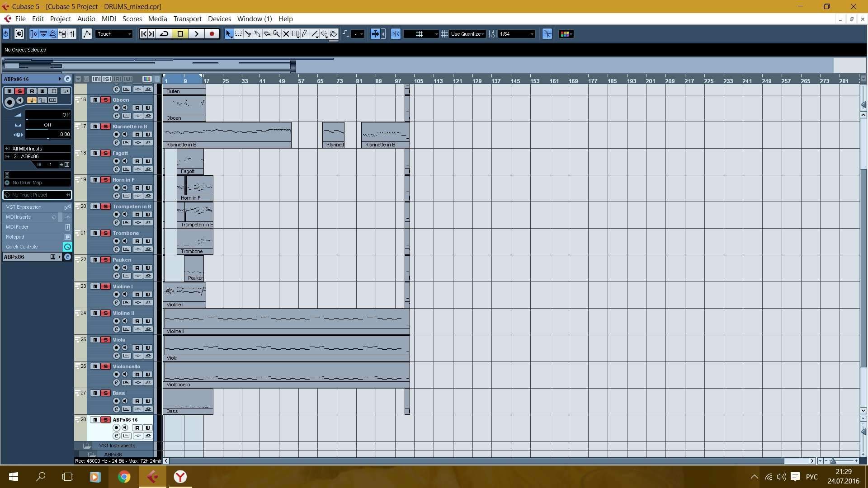Open the Devices menu
868x488 pixels.
pyautogui.click(x=219, y=19)
